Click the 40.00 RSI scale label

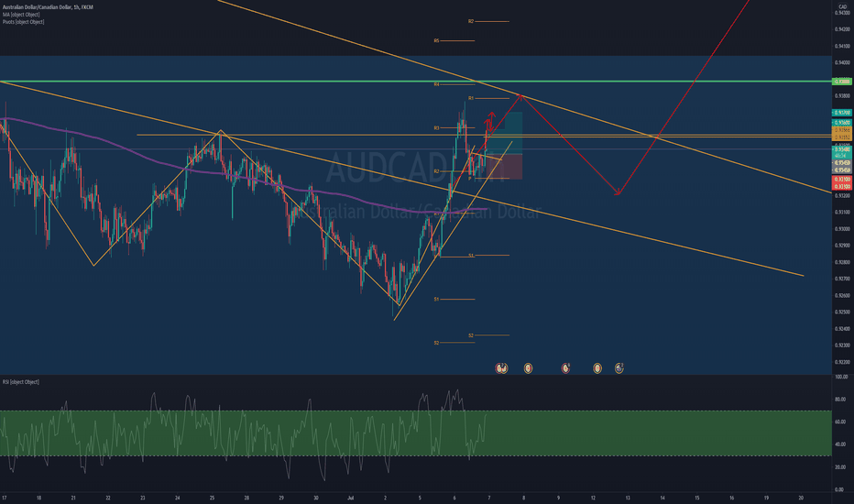pos(841,444)
